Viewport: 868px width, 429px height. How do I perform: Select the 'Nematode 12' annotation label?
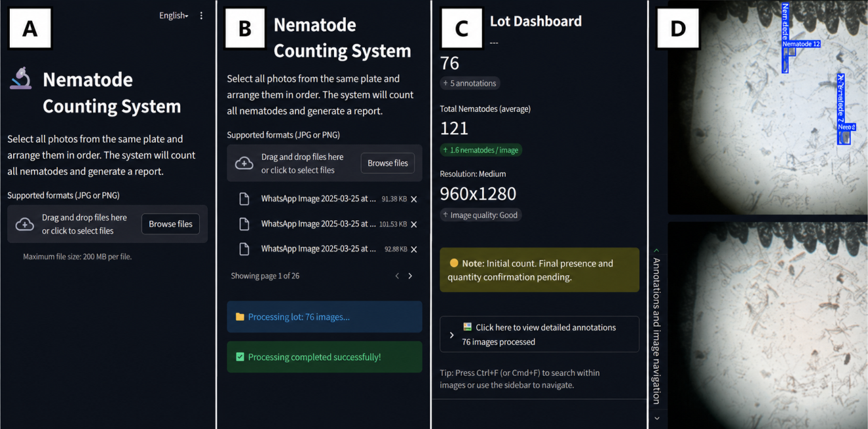(801, 44)
